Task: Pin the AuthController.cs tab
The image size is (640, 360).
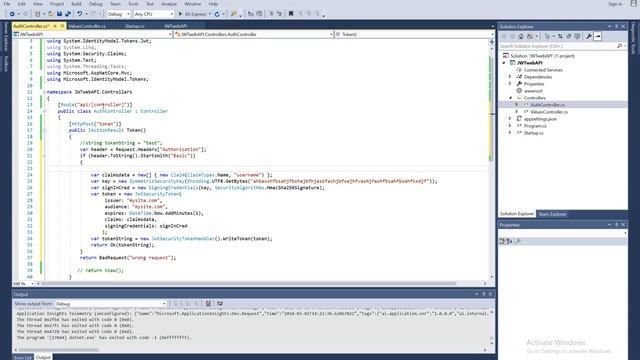Action: pos(55,26)
